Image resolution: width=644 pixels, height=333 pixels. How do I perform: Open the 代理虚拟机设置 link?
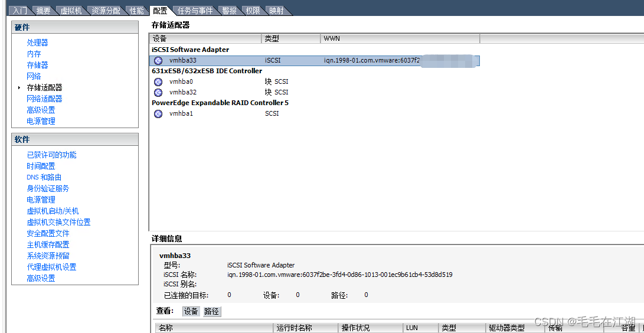click(x=51, y=267)
